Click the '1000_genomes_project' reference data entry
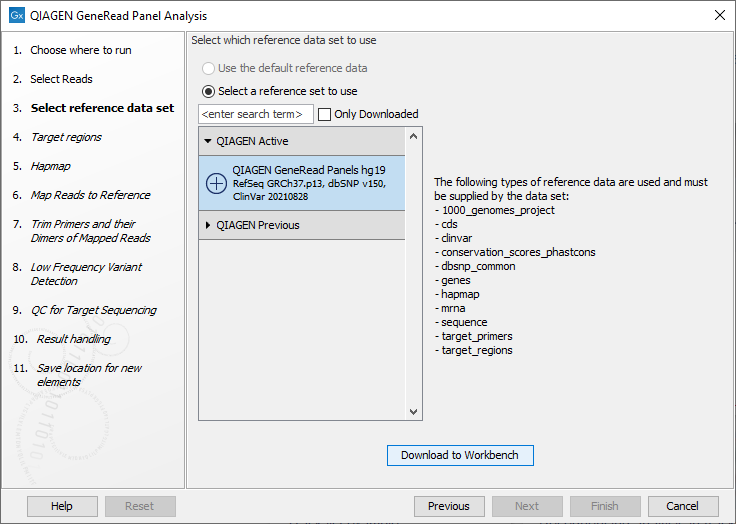736x524 pixels. tap(498, 210)
